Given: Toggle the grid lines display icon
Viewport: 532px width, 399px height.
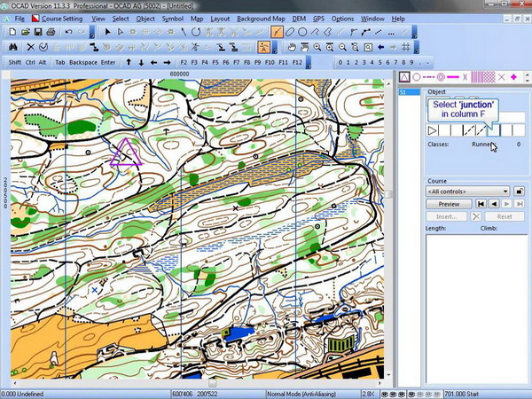Looking at the screenshot, I should (406, 47).
